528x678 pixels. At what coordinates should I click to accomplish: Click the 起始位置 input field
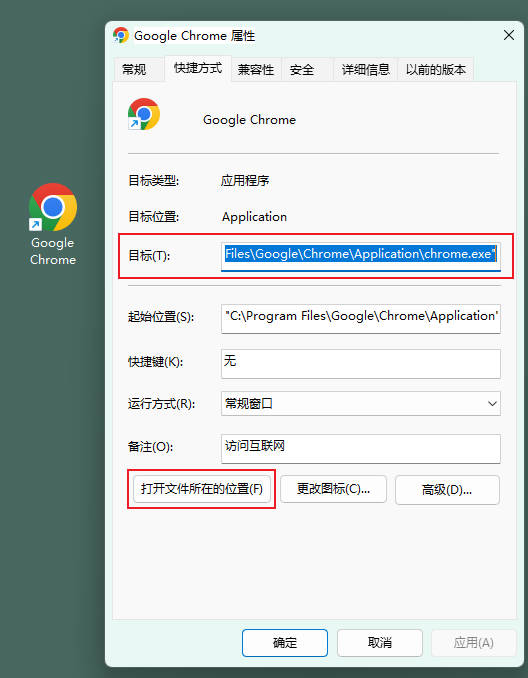[361, 319]
